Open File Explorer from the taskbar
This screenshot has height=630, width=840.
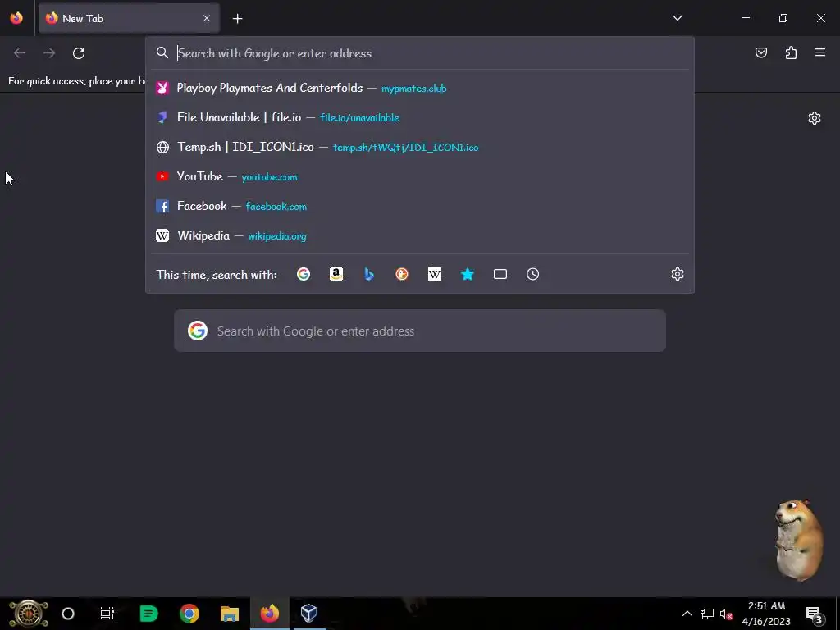click(230, 614)
